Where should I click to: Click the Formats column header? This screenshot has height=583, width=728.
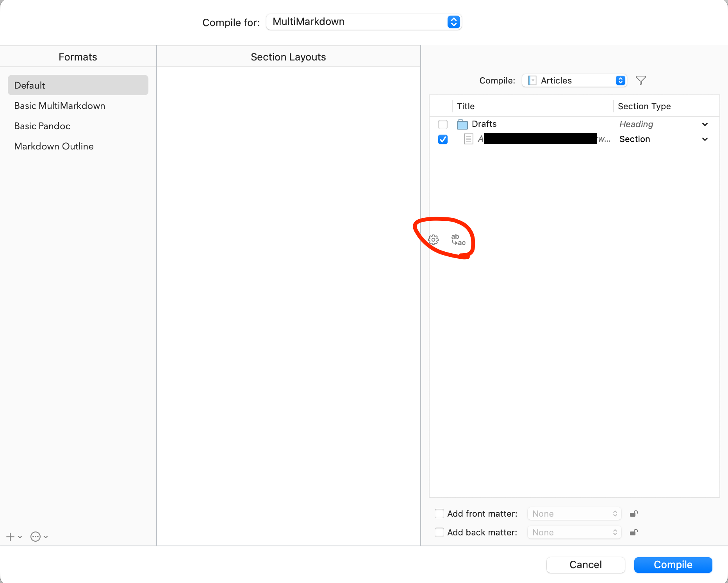78,57
